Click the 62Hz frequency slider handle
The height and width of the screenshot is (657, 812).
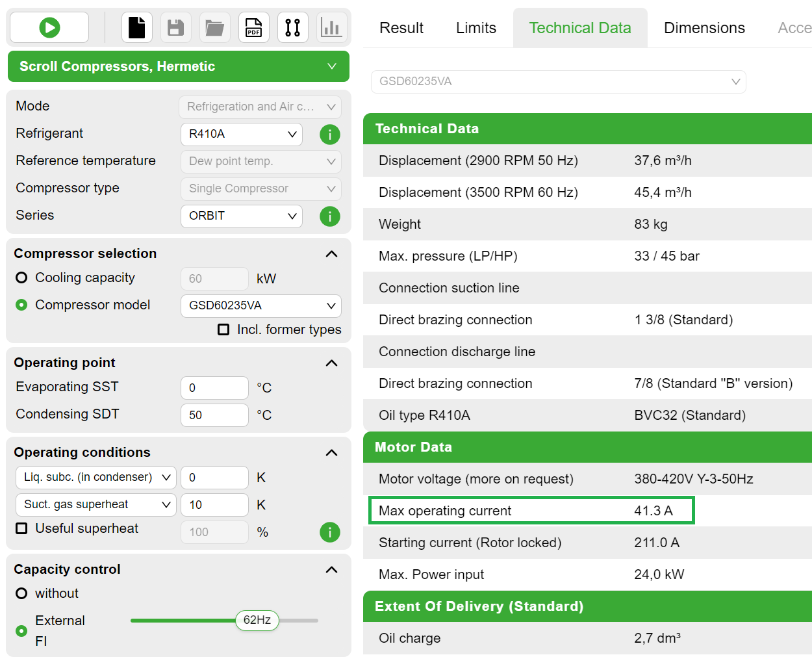257,620
